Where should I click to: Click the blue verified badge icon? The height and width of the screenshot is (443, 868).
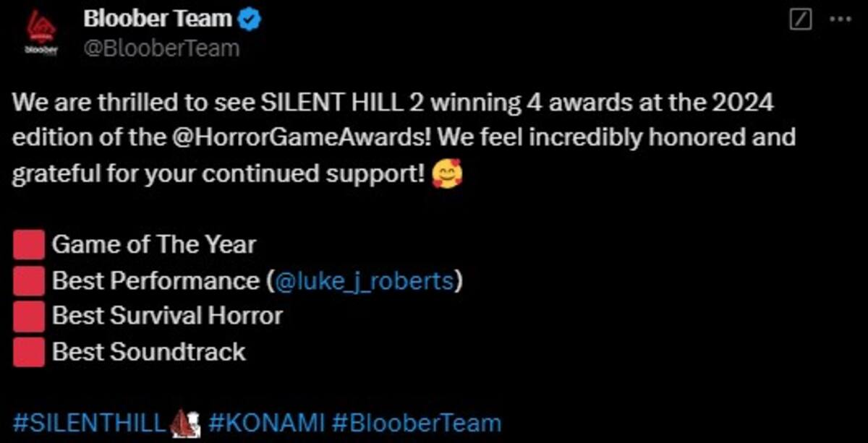(x=249, y=20)
